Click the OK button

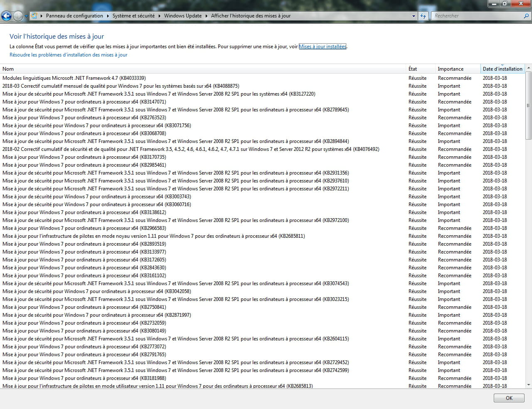click(x=509, y=398)
